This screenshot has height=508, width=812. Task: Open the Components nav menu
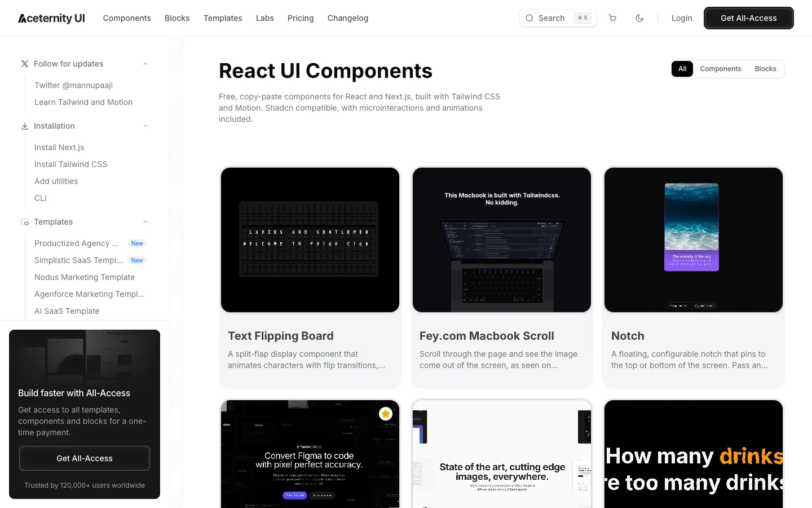pos(127,18)
